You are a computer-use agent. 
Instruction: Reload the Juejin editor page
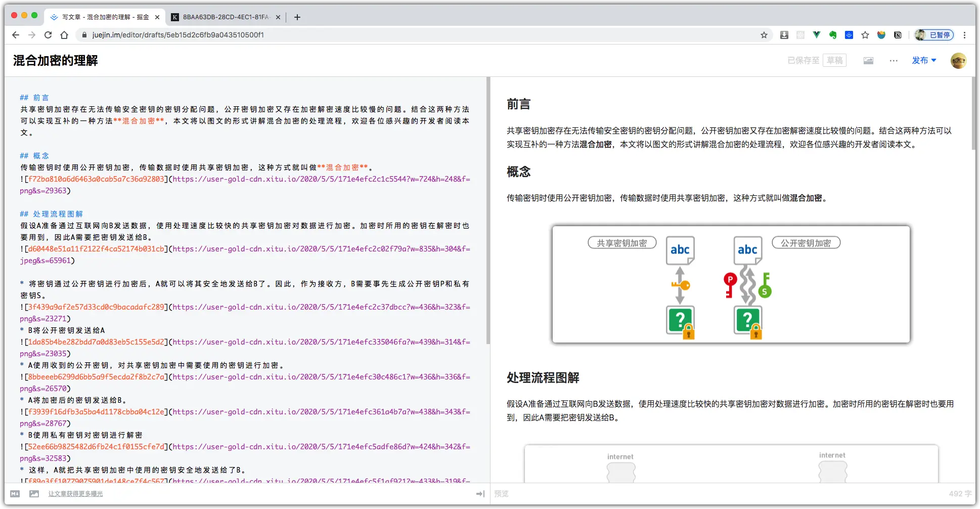click(48, 35)
